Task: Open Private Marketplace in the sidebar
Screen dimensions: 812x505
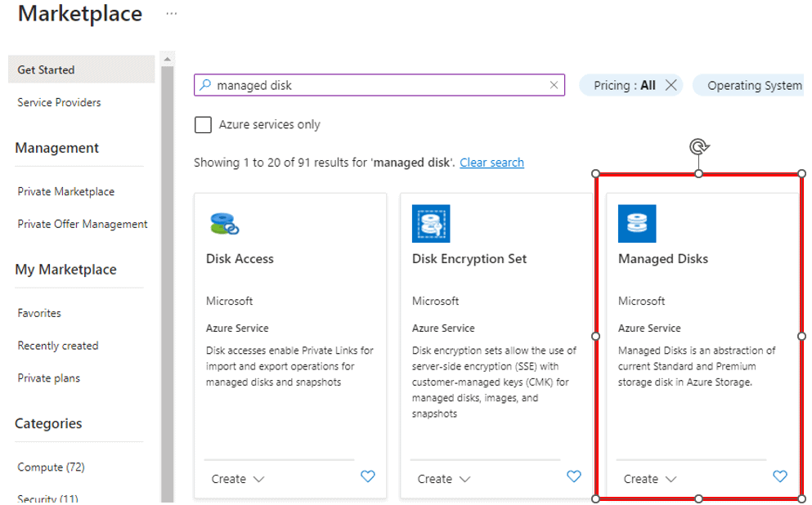Action: point(66,191)
